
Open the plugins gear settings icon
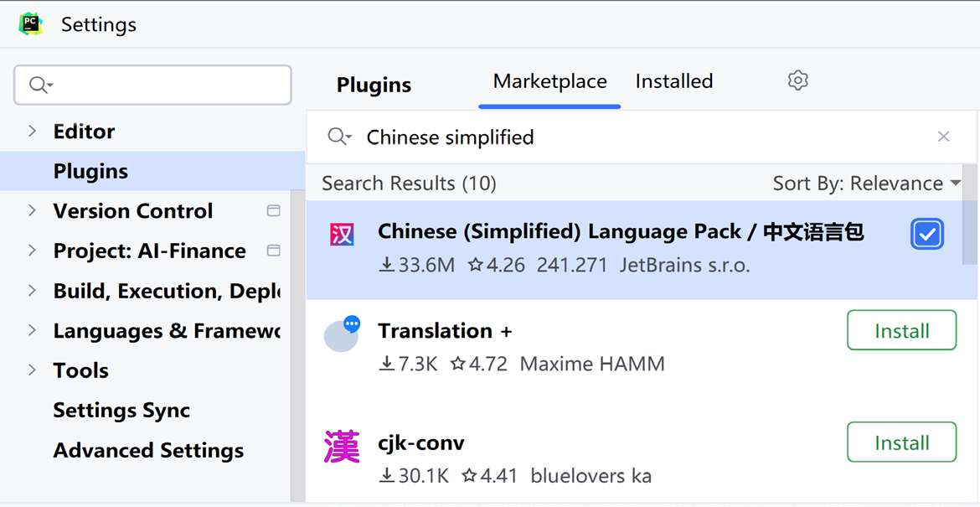coord(797,80)
